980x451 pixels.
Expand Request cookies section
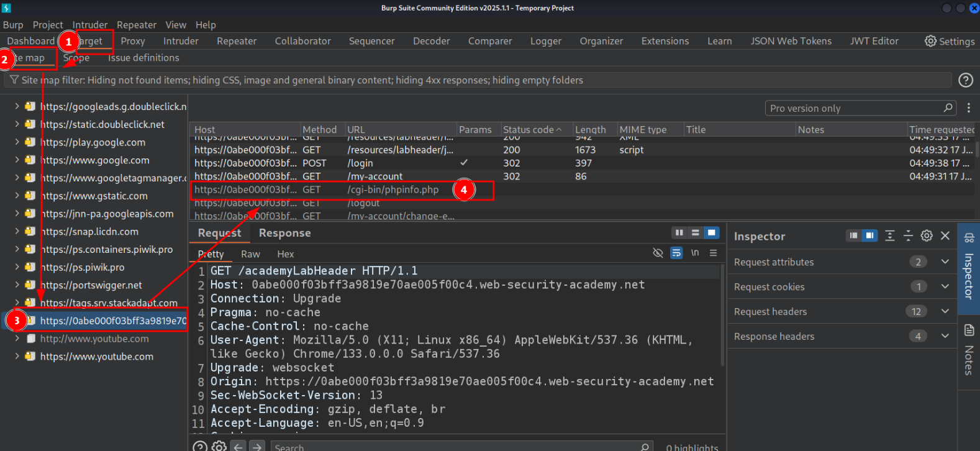pos(945,286)
